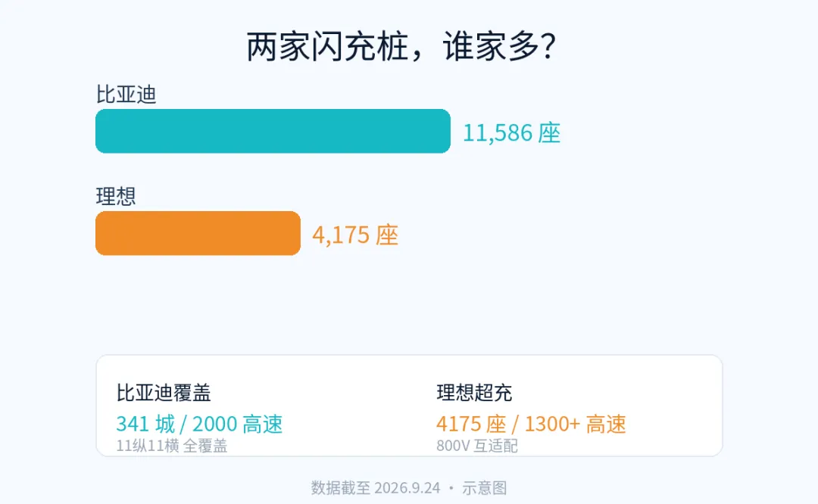Click the 比亚迪覆盖 heading in the card
The width and height of the screenshot is (818, 504).
click(164, 393)
